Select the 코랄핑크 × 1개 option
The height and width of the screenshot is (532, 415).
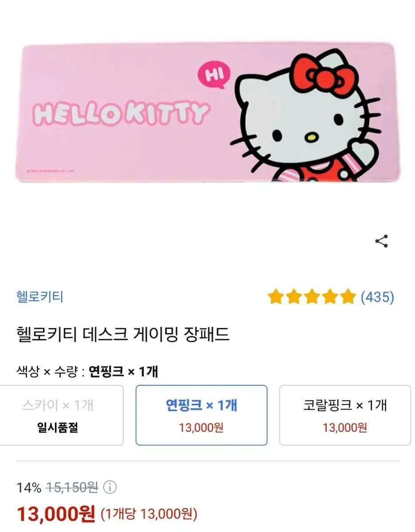[x=345, y=415]
